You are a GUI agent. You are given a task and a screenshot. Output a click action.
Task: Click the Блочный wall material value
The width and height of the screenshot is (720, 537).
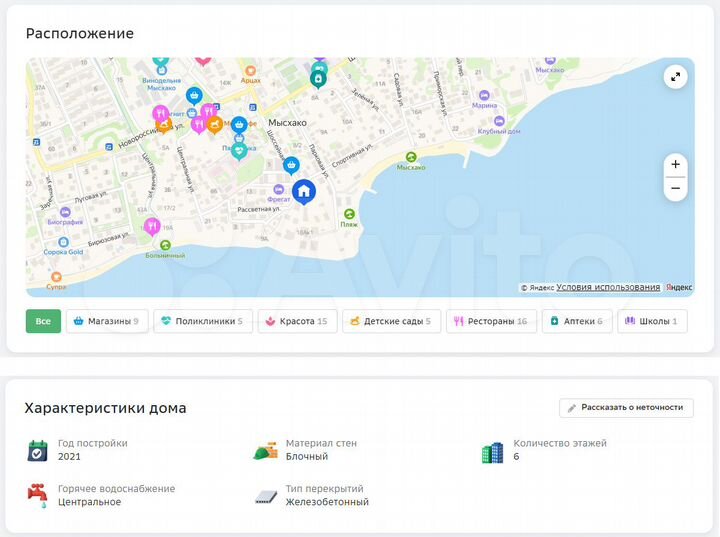307,457
